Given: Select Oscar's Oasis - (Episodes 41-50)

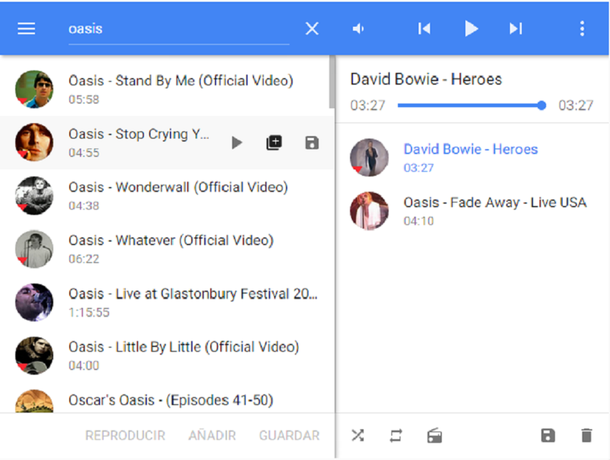Looking at the screenshot, I should click(167, 398).
